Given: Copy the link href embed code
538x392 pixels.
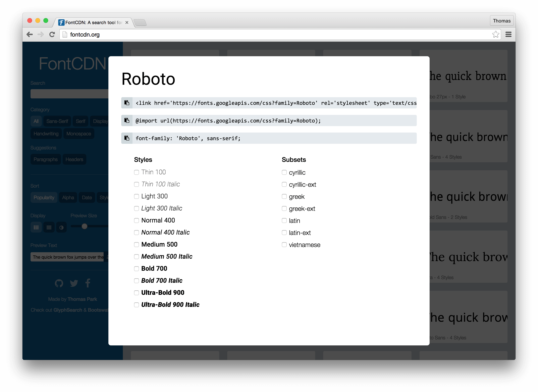Looking at the screenshot, I should pos(127,103).
